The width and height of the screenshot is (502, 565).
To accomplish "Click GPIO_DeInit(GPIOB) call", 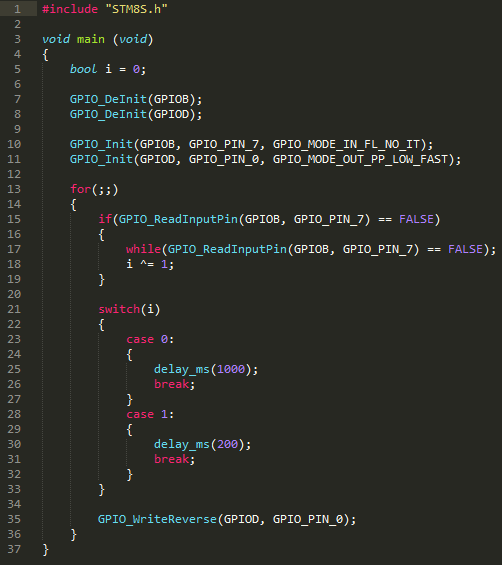I will (x=136, y=99).
